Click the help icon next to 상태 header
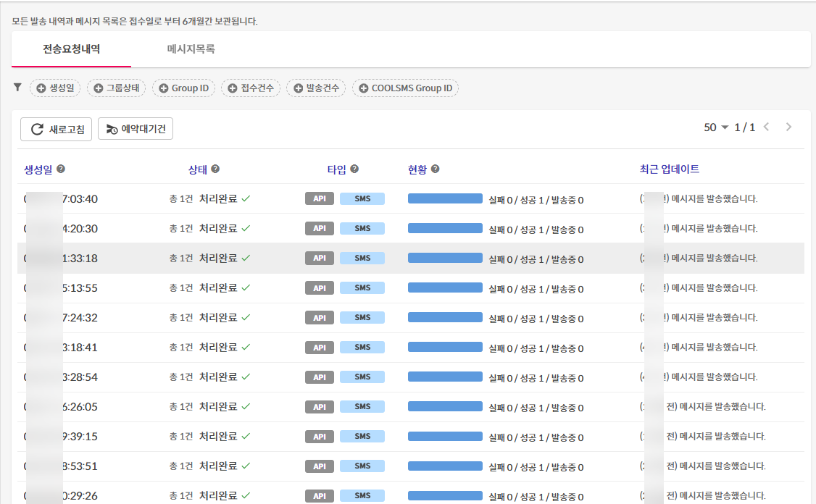 pos(216,168)
